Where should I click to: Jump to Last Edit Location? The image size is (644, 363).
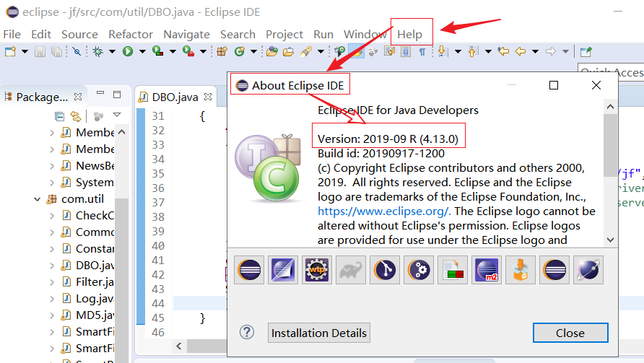[x=503, y=52]
